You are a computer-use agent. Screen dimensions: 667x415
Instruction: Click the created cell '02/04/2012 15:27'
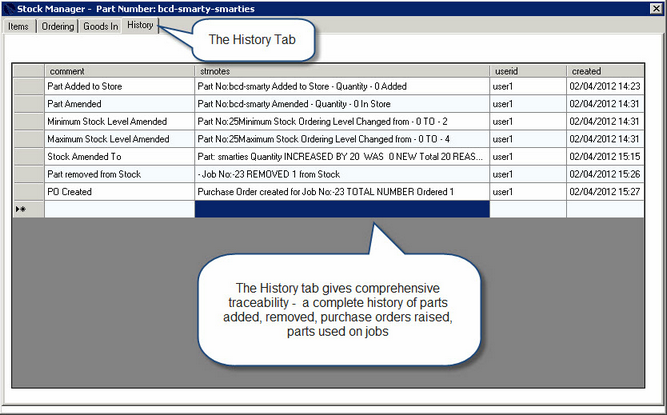pos(605,192)
